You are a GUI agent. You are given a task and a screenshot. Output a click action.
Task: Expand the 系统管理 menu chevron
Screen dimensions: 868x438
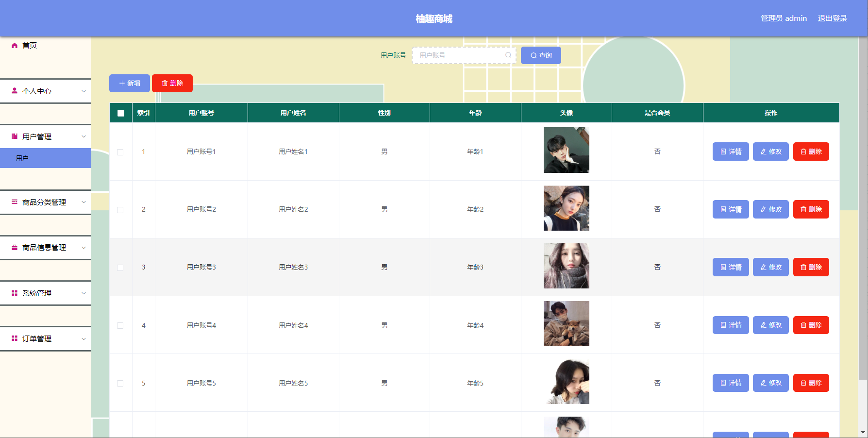coord(83,293)
